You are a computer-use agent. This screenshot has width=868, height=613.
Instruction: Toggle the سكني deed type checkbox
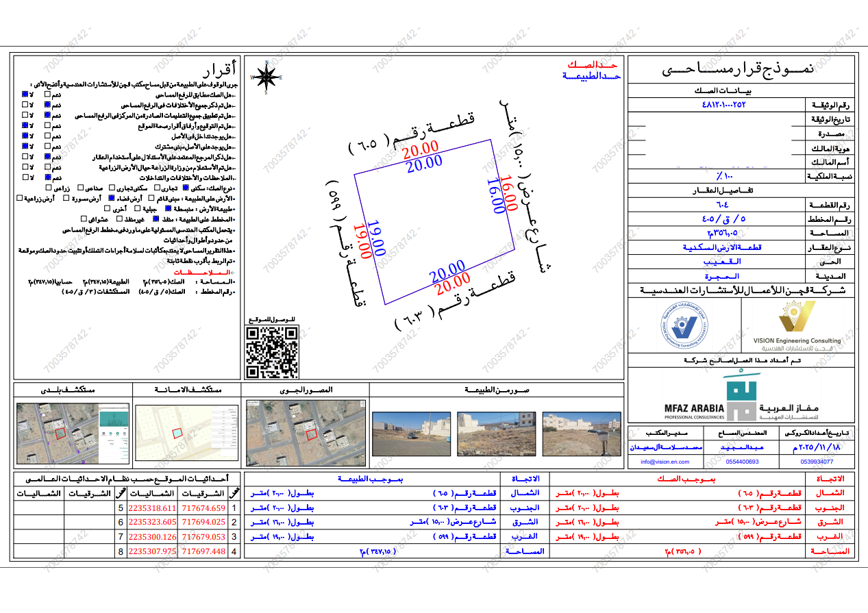[186, 188]
